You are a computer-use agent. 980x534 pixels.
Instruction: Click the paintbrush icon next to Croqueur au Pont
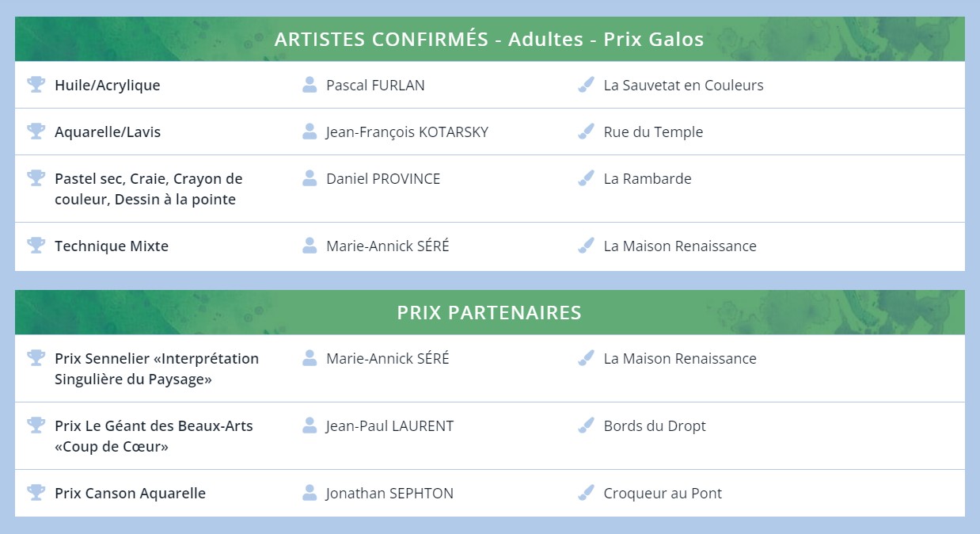(586, 493)
